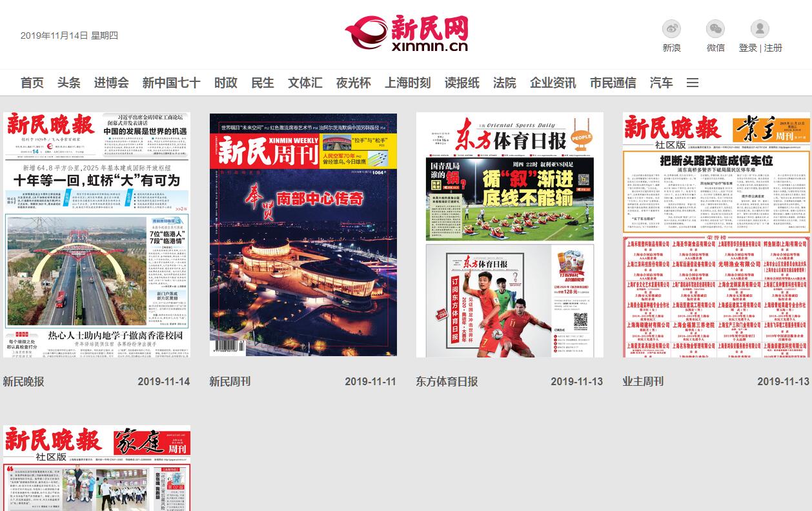Image resolution: width=812 pixels, height=511 pixels.
Task: Click the 注册 register link
Action: point(773,48)
